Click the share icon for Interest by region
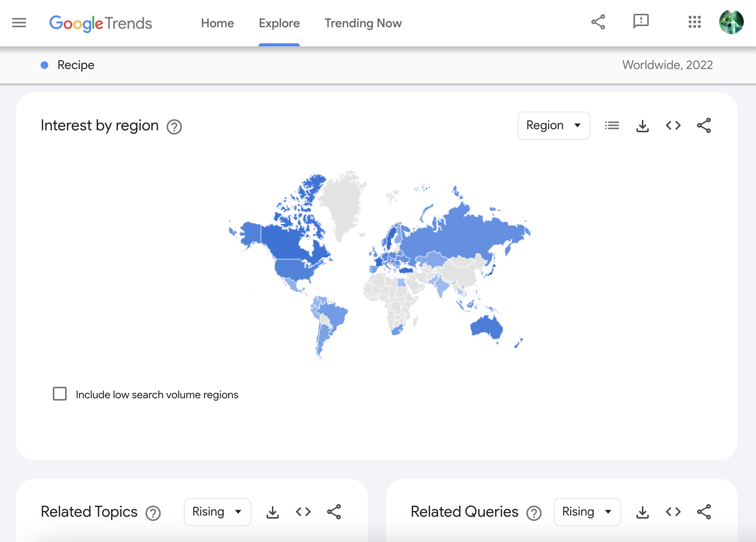The width and height of the screenshot is (756, 542). pyautogui.click(x=704, y=125)
